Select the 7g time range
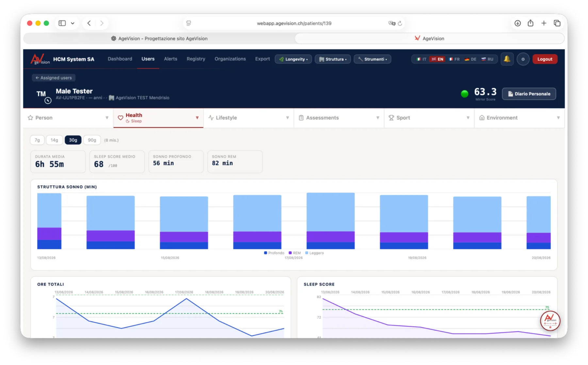This screenshot has width=588, height=365. (x=37, y=140)
